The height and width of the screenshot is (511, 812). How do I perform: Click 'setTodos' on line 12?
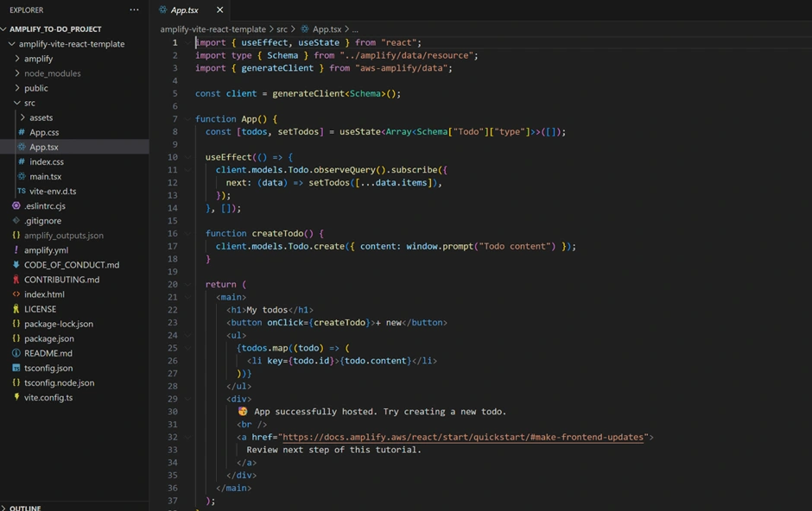(x=329, y=183)
